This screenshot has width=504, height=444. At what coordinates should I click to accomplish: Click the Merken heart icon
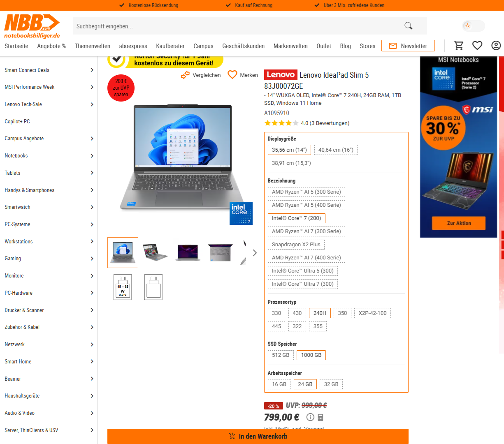point(232,75)
